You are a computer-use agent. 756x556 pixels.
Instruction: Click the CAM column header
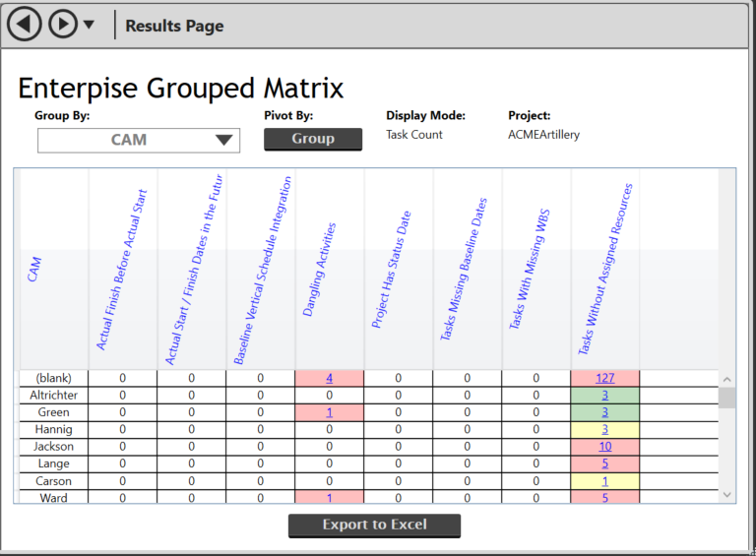click(x=34, y=271)
